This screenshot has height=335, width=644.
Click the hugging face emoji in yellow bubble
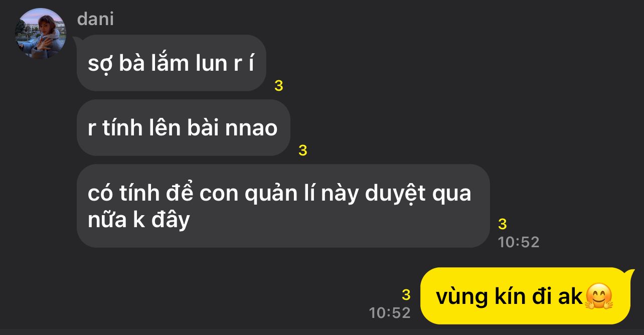[599, 296]
